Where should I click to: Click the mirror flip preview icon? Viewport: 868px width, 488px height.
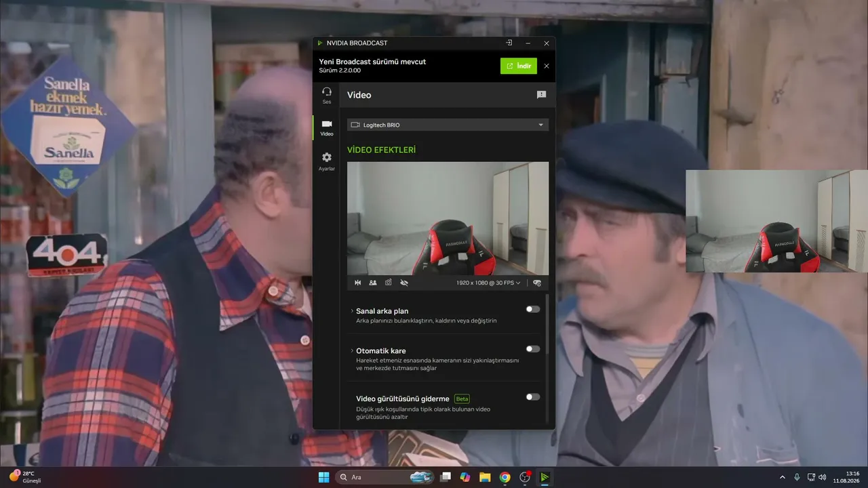tap(358, 283)
